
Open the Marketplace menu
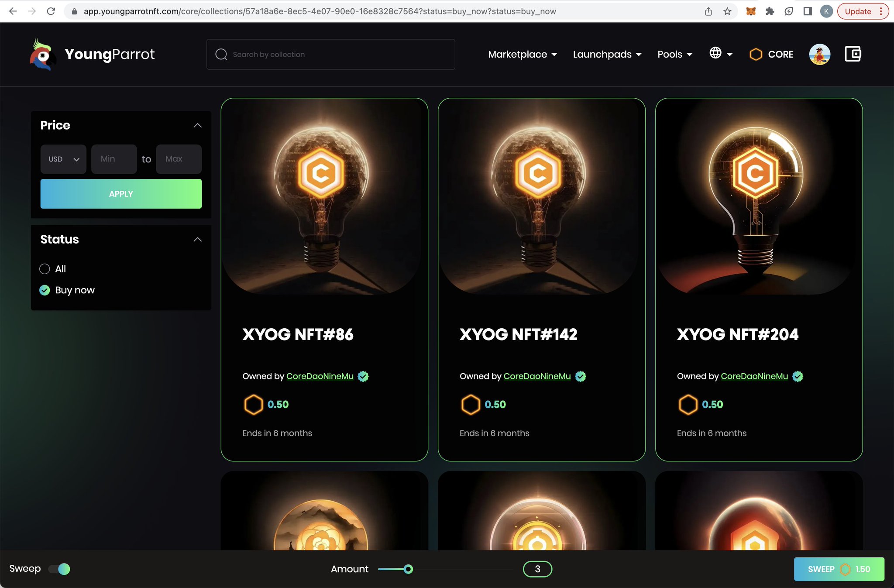point(522,55)
